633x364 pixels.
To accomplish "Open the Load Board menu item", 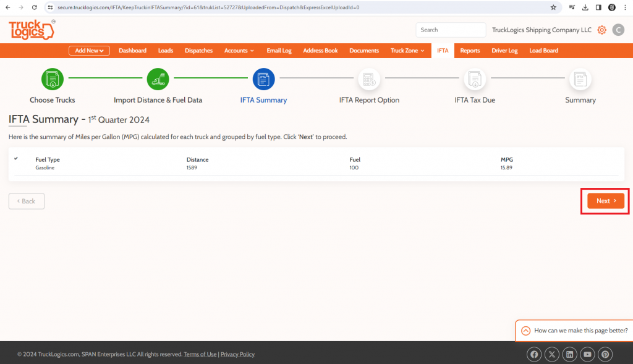I will [x=544, y=51].
